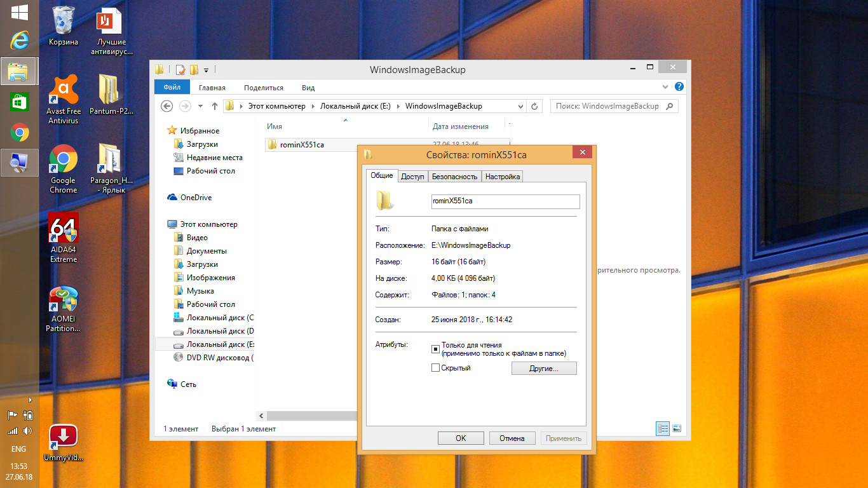Click the Refresh button in address bar

pos(535,106)
